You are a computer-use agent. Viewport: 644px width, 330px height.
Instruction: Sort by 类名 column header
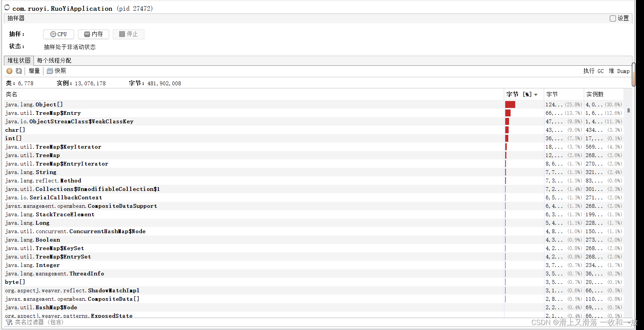pyautogui.click(x=254, y=94)
